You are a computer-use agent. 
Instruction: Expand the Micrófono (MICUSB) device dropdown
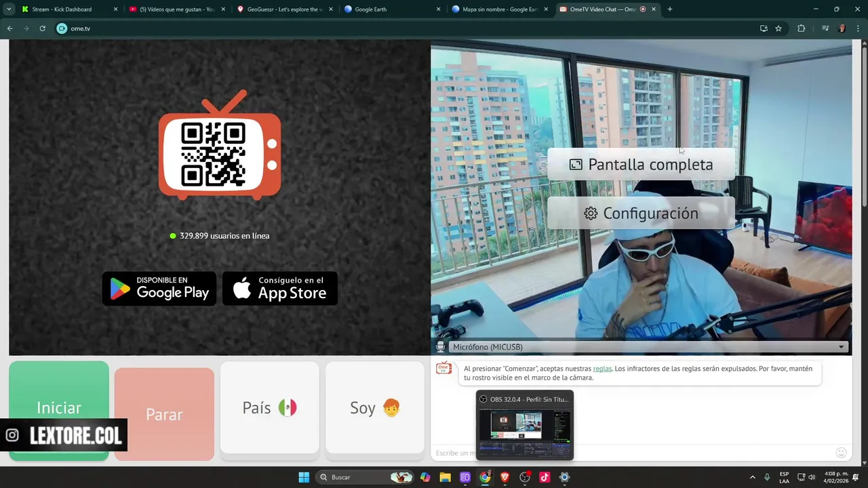[648, 347]
